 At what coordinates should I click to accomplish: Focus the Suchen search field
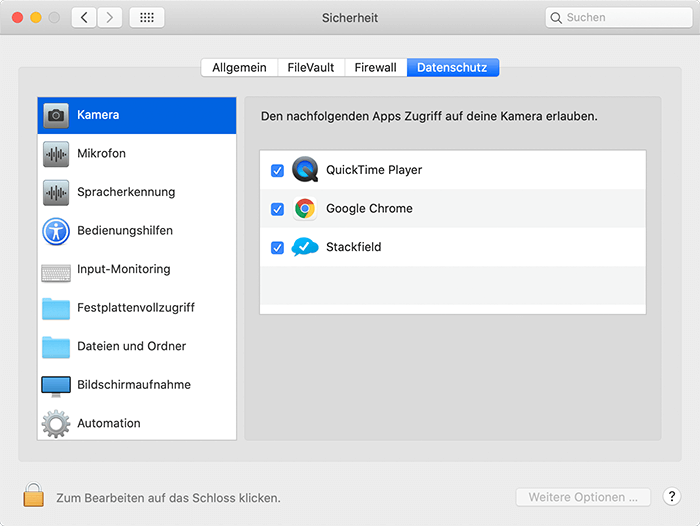click(619, 17)
